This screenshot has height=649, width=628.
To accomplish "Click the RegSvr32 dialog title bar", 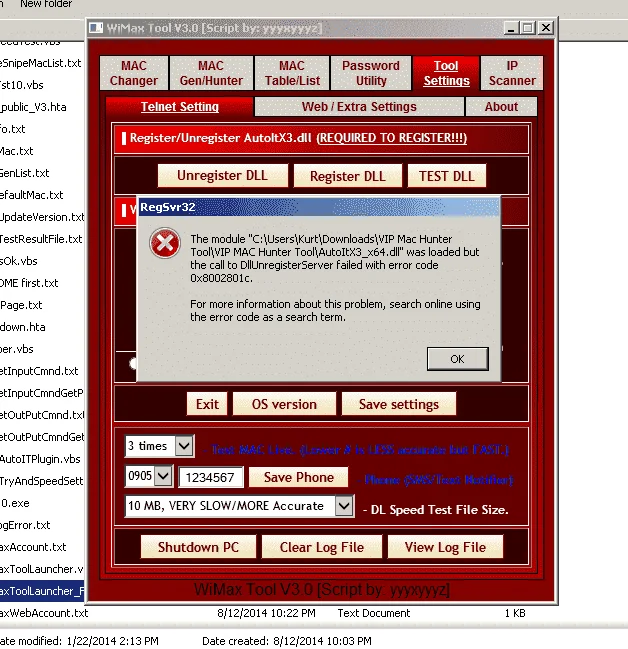I will point(318,207).
